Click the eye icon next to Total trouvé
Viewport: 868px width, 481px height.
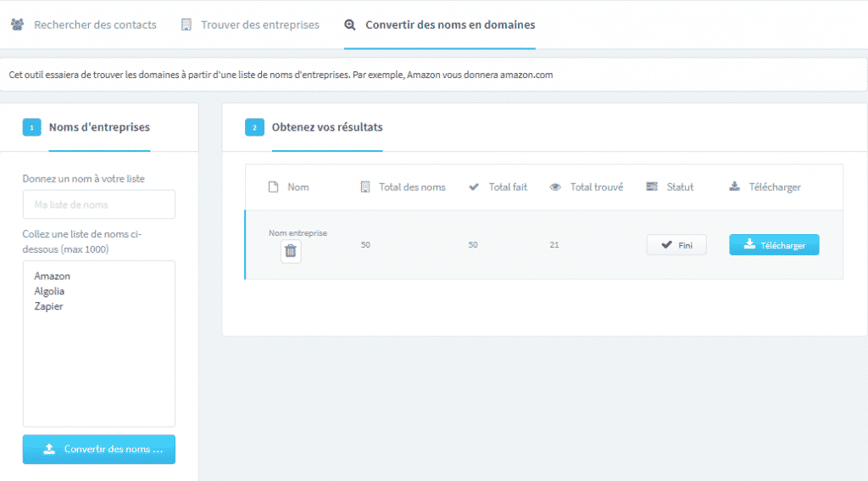[555, 187]
